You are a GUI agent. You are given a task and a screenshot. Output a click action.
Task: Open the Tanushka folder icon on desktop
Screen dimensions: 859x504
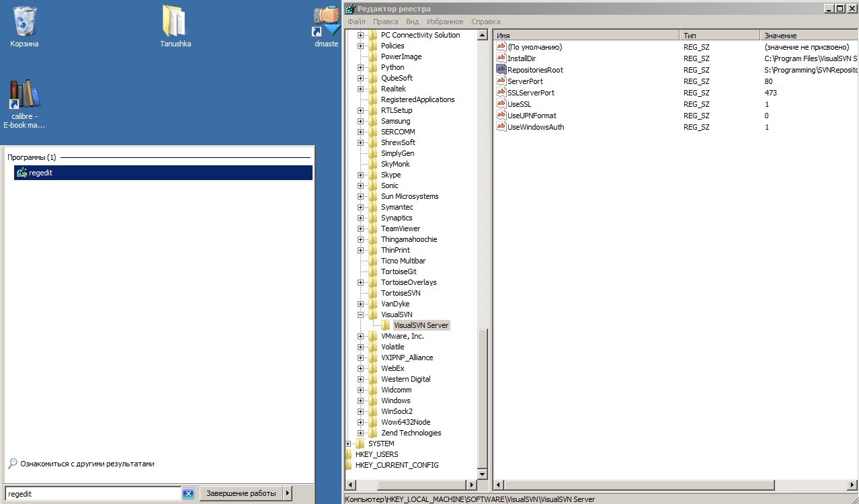coord(175,22)
